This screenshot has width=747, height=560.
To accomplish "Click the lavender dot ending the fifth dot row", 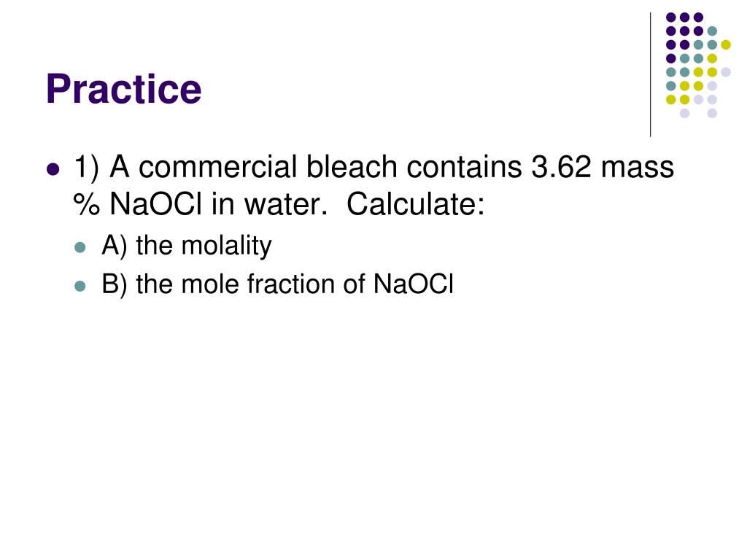I will [726, 72].
